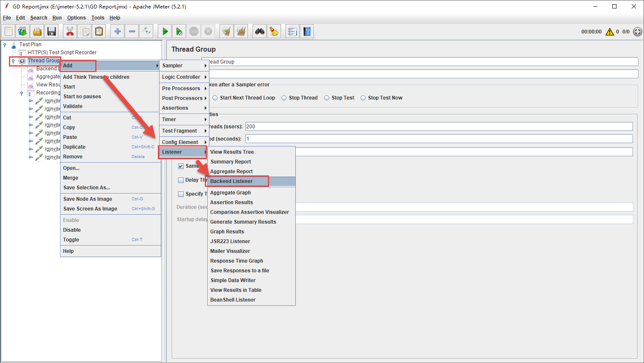Image resolution: width=644 pixels, height=363 pixels.
Task: Expand the Logic Controller submenu
Action: pyautogui.click(x=184, y=77)
